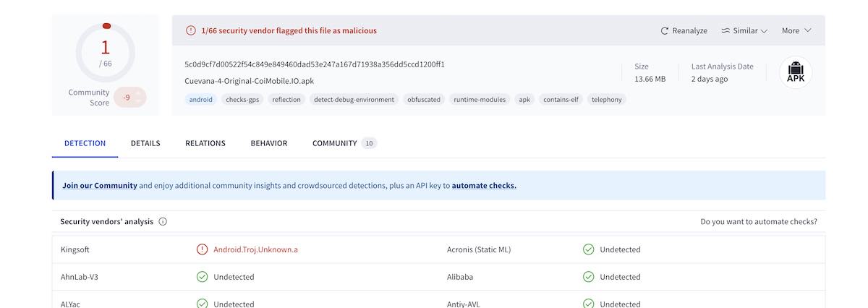Screen dimensions: 868x308
Task: Click the APK file type icon
Action: 796,73
